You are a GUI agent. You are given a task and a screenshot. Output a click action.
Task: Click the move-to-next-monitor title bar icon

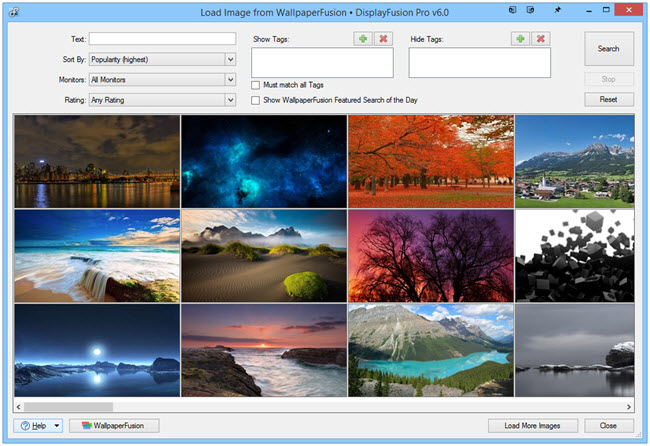513,10
